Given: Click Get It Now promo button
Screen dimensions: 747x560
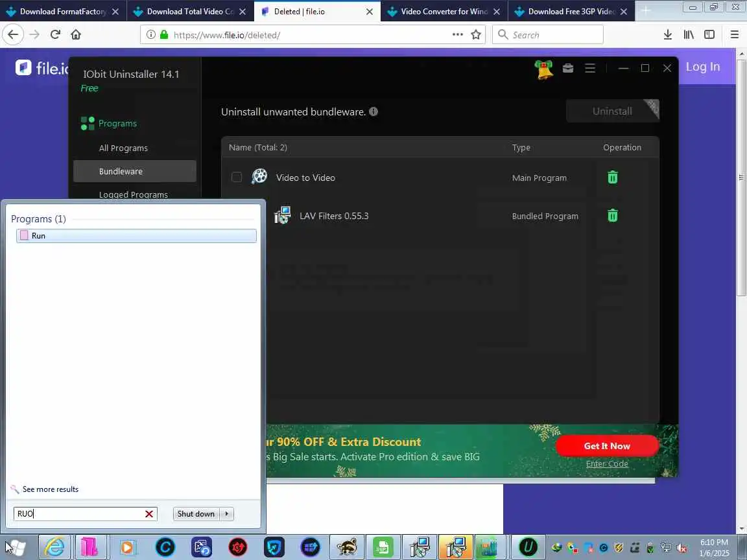Looking at the screenshot, I should click(x=607, y=446).
